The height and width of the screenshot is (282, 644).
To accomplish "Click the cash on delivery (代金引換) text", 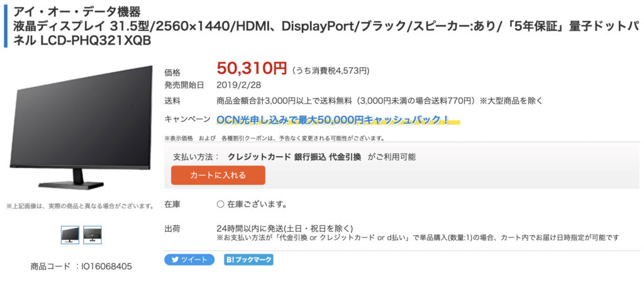I will pyautogui.click(x=345, y=157).
